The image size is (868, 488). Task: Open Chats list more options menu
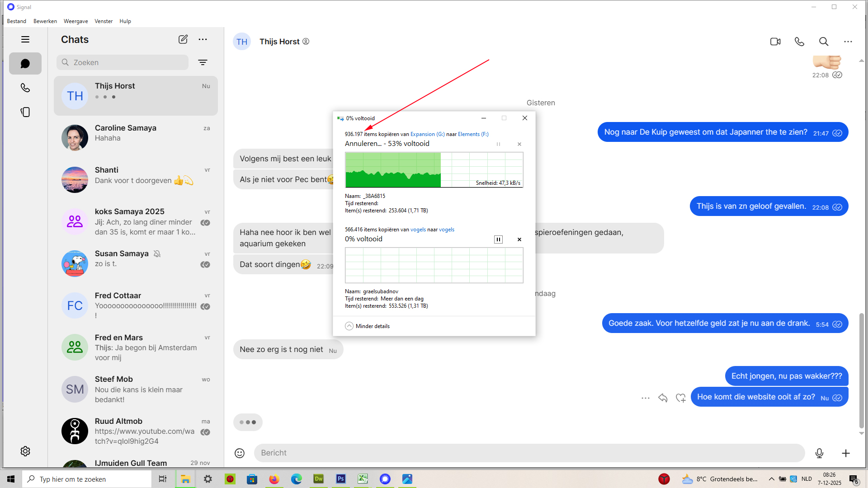pyautogui.click(x=203, y=39)
